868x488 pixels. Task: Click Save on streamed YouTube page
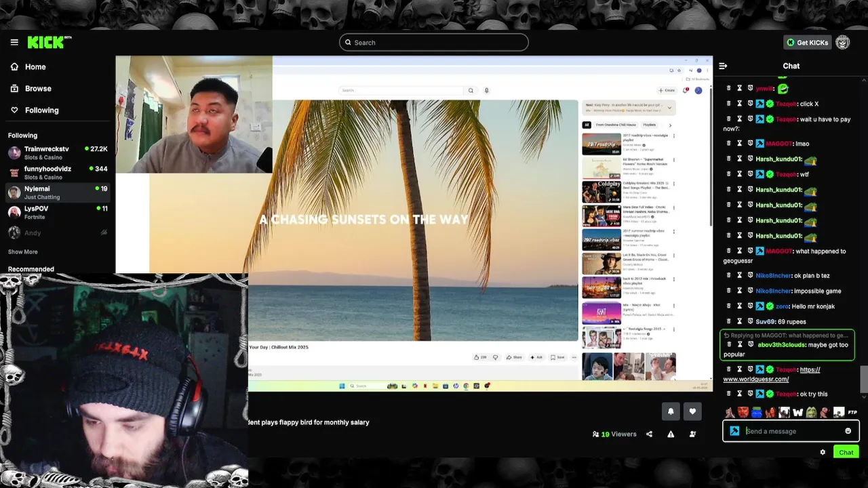(557, 357)
